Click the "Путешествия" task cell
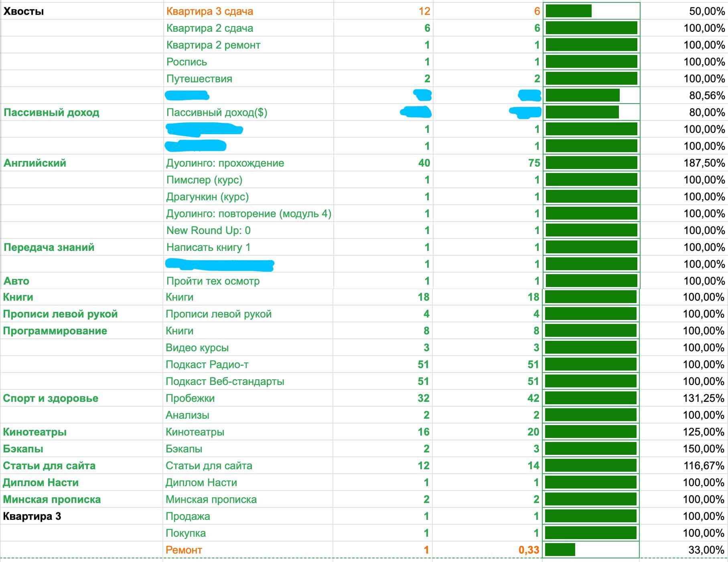The image size is (728, 562). click(x=199, y=79)
